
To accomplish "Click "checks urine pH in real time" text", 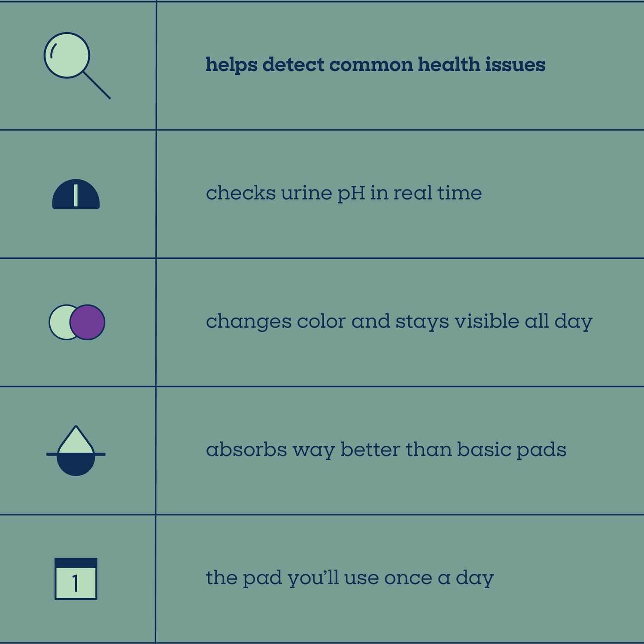I will pos(343,193).
